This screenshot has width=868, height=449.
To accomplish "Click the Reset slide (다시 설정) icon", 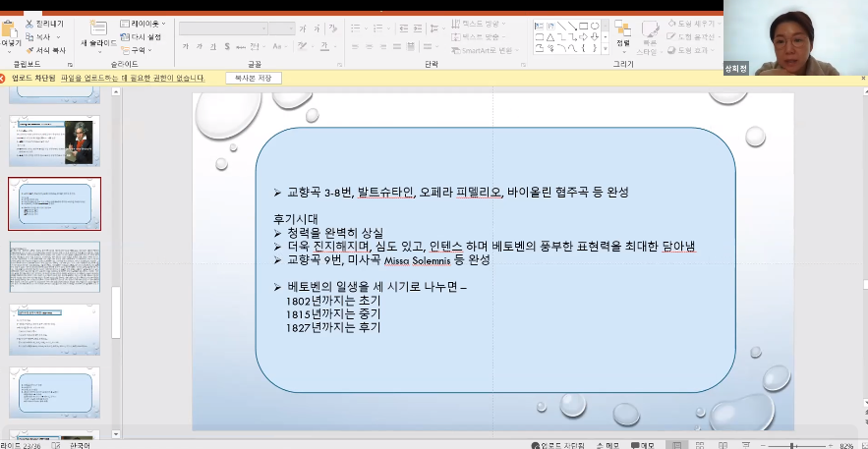I will coord(124,36).
